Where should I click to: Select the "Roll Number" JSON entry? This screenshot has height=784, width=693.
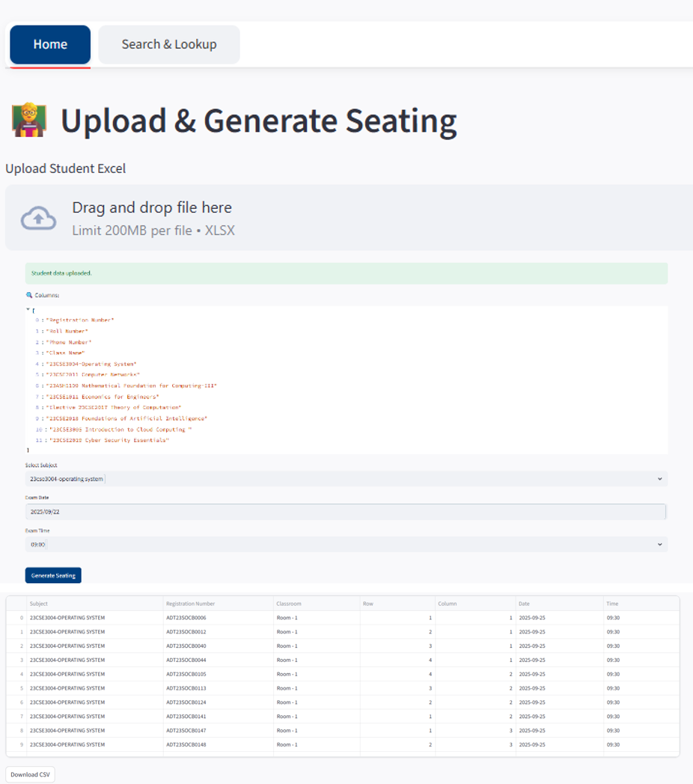pos(67,331)
